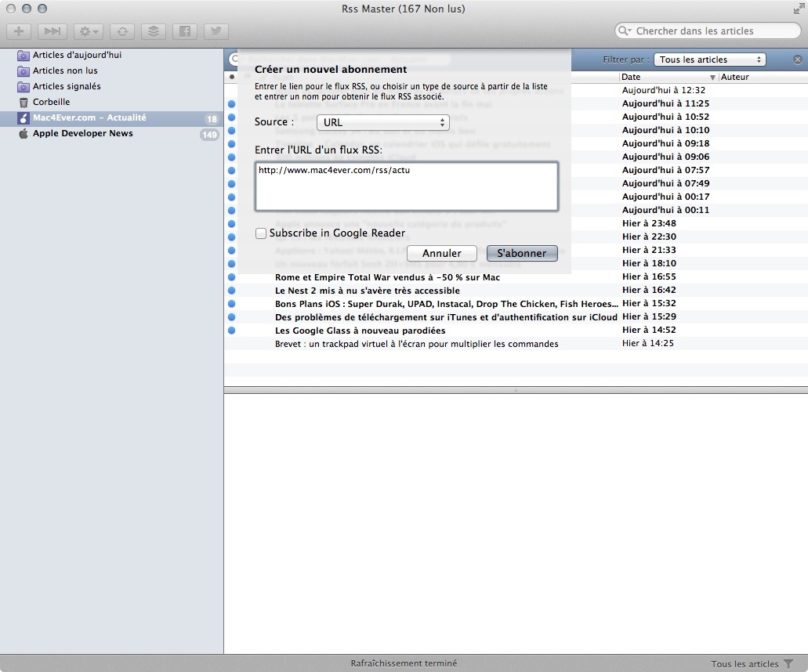Close the filter bar with the x icon
Image resolution: width=808 pixels, height=672 pixels.
(798, 60)
